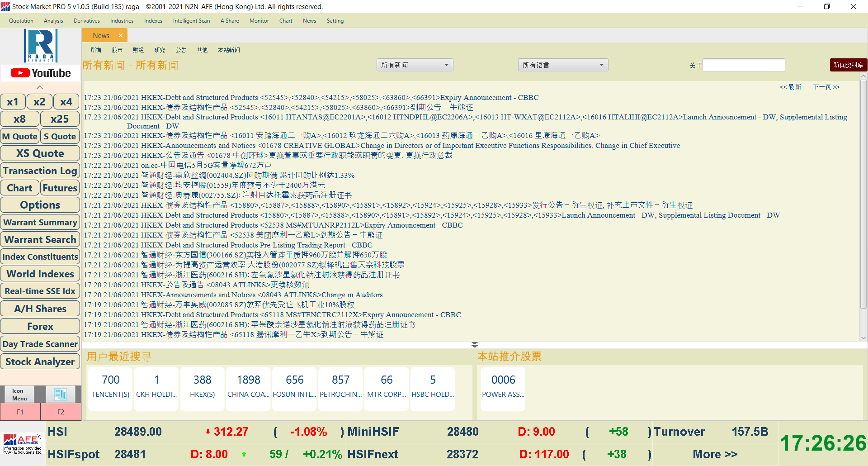Switch to the F1 page
Image resolution: width=868 pixels, height=466 pixels.
pyautogui.click(x=20, y=412)
